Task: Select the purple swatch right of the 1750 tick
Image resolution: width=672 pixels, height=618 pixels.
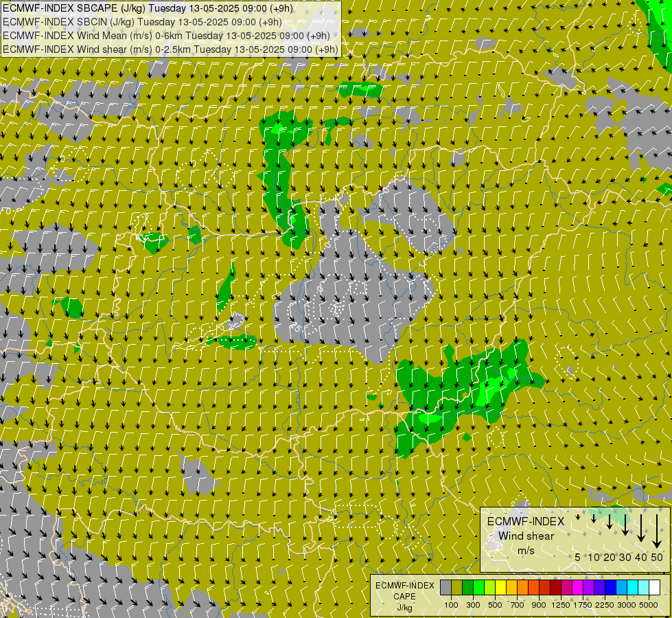Action: pos(588,587)
